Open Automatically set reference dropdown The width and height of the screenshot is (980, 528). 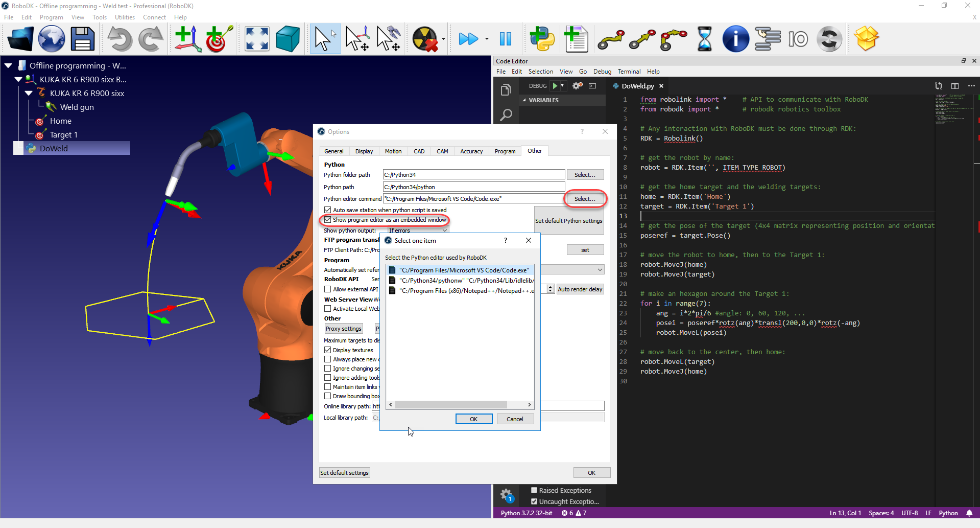click(573, 270)
